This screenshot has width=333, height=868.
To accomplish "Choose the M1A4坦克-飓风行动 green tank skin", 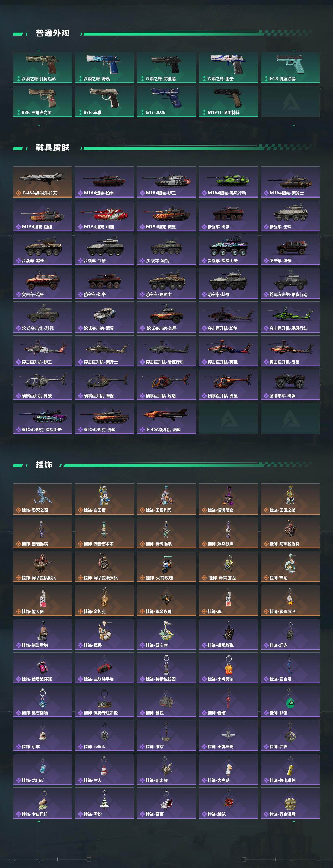I will click(x=228, y=182).
